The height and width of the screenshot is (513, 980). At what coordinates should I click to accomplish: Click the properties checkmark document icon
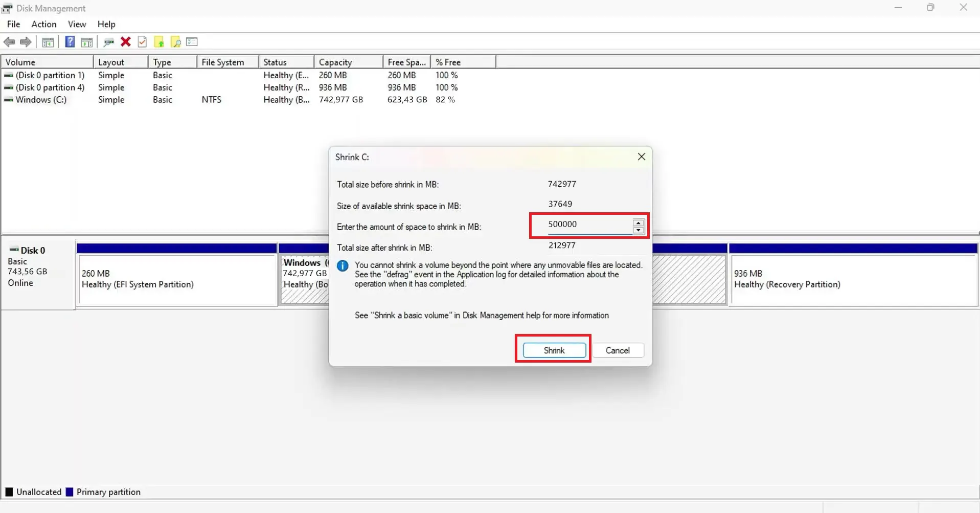(142, 42)
